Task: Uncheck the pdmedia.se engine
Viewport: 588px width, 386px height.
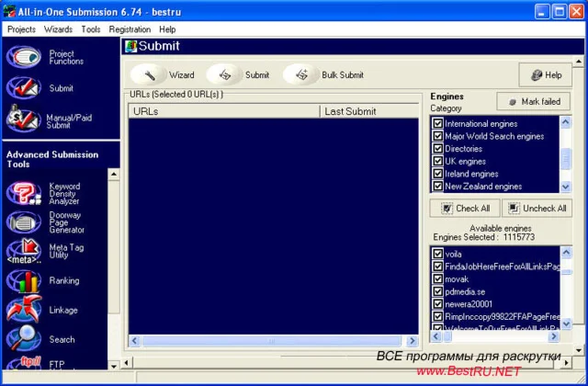Action: [x=437, y=291]
